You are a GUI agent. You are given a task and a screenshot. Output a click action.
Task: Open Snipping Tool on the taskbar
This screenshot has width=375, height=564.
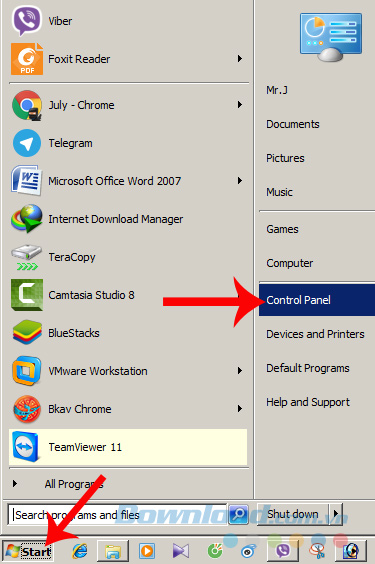click(x=317, y=551)
